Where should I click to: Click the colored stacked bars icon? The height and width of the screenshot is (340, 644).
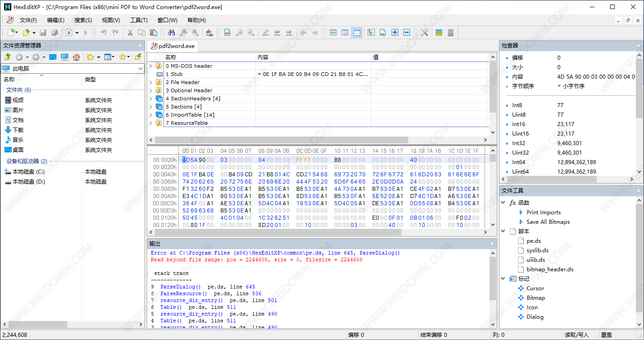pyautogui.click(x=439, y=33)
